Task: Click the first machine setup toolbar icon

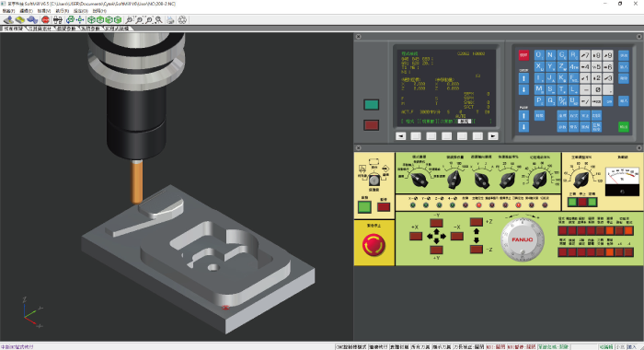Action: pyautogui.click(x=8, y=19)
